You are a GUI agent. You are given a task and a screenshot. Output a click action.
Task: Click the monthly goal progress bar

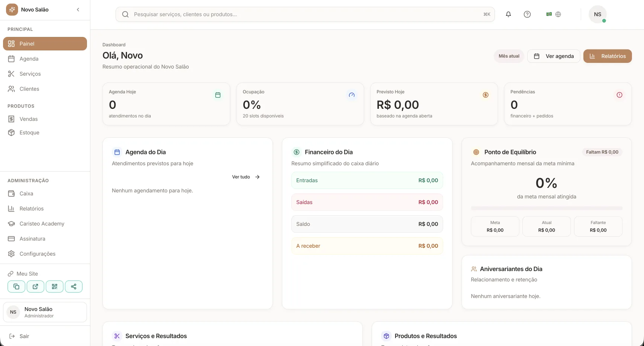547,208
